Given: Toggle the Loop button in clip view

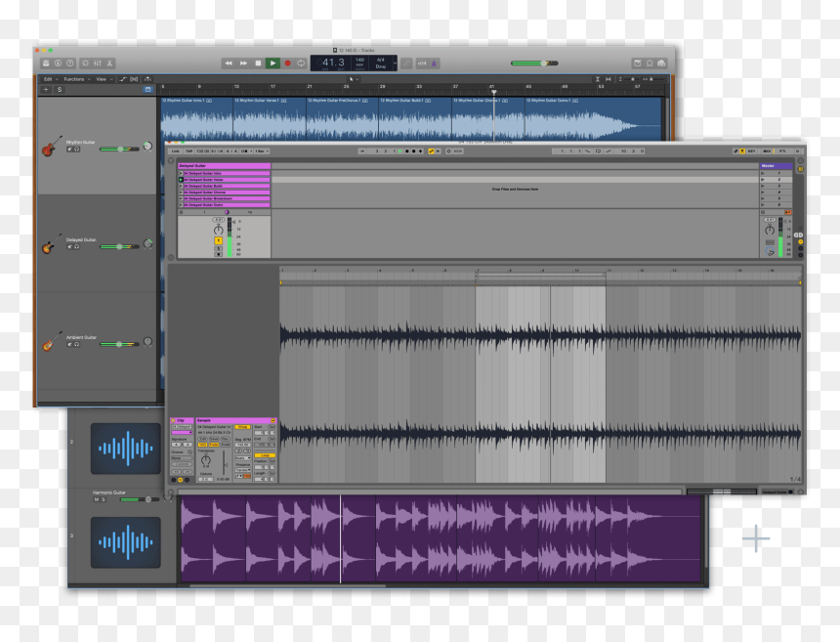Looking at the screenshot, I should 265,455.
